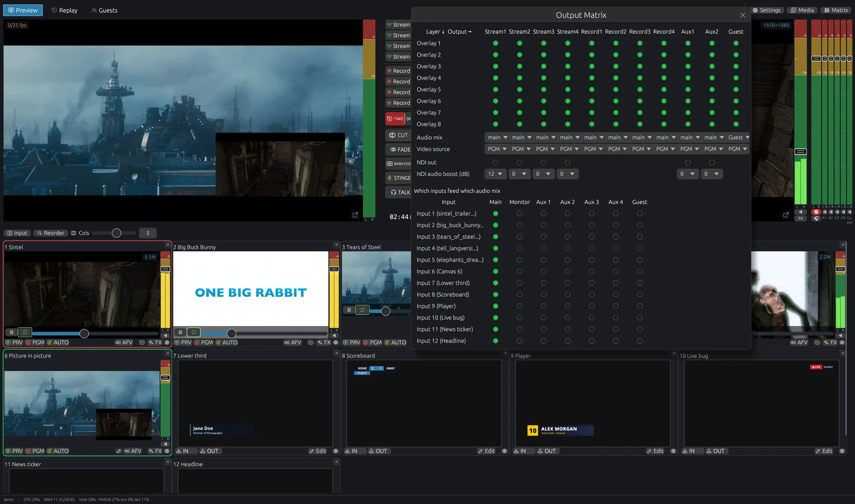Switch to the Replay tab
Screen dimensions: 855x504
(64, 10)
